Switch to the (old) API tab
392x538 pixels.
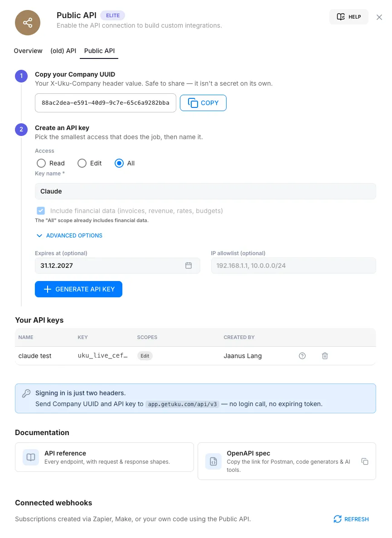[x=63, y=51]
